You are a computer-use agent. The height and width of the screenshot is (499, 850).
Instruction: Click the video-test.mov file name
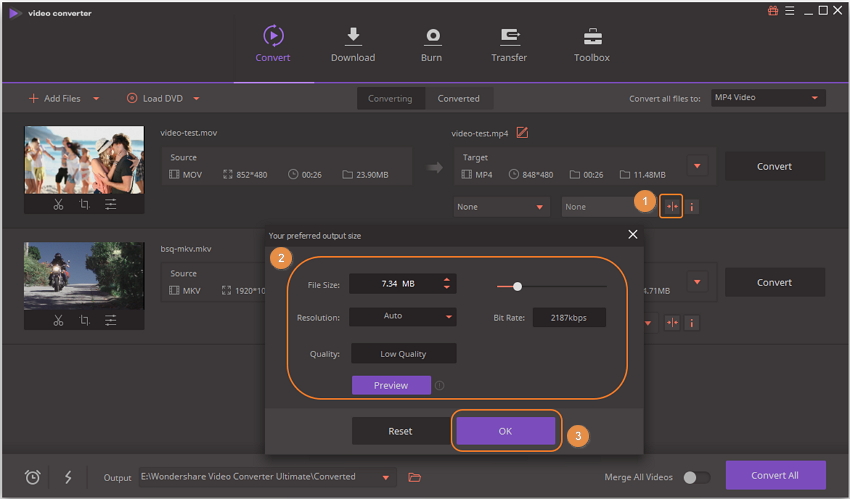pos(189,133)
